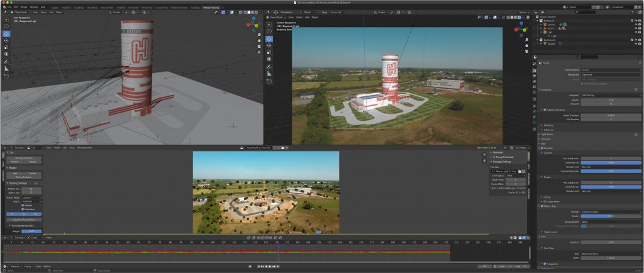Select the Cursor tool in left viewport

point(6,26)
